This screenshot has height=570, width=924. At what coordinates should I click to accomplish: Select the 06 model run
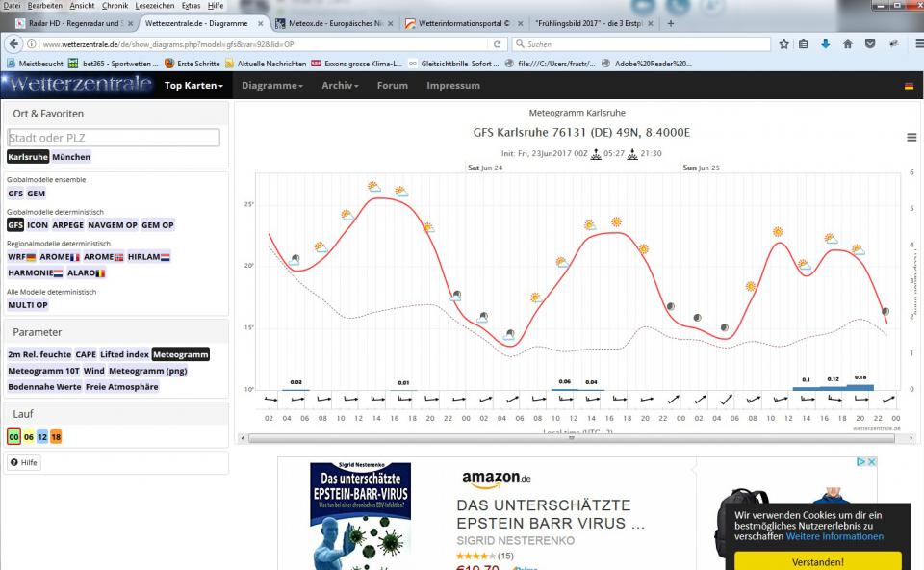(28, 437)
